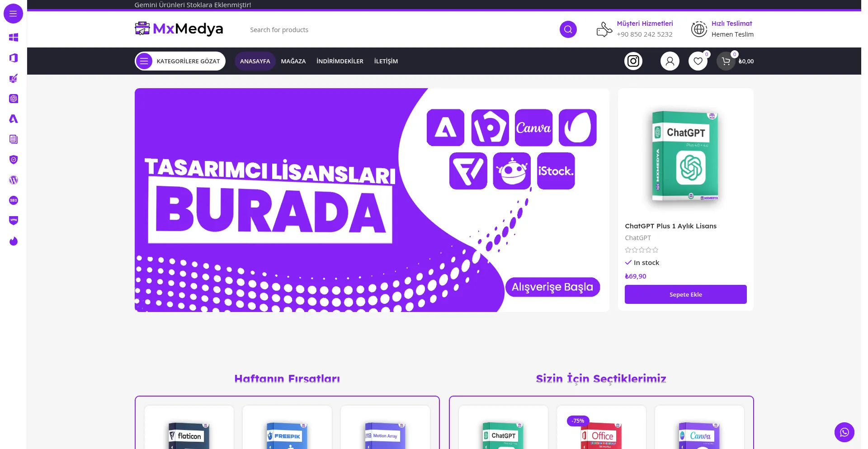This screenshot has width=868, height=449.
Task: Go to the Anasayfa menu item
Action: (x=255, y=61)
